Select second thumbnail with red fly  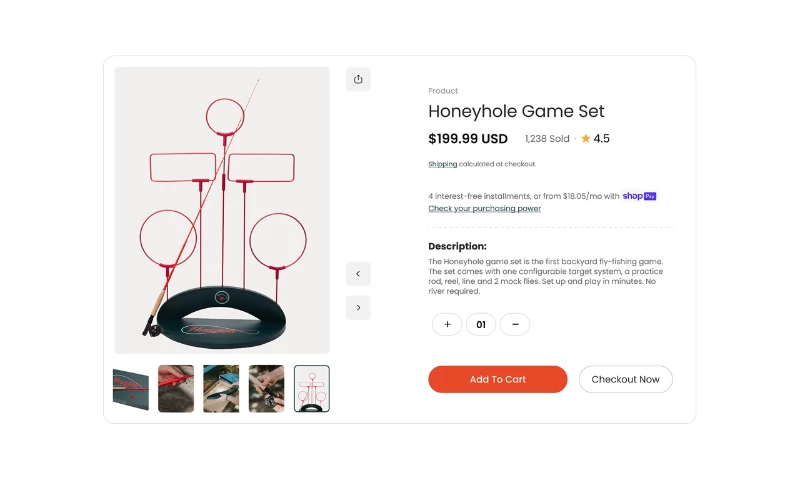coord(176,389)
